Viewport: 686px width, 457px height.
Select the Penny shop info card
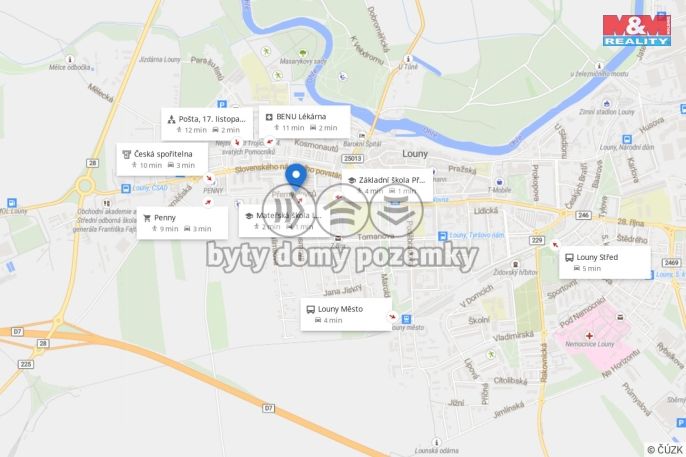point(182,223)
